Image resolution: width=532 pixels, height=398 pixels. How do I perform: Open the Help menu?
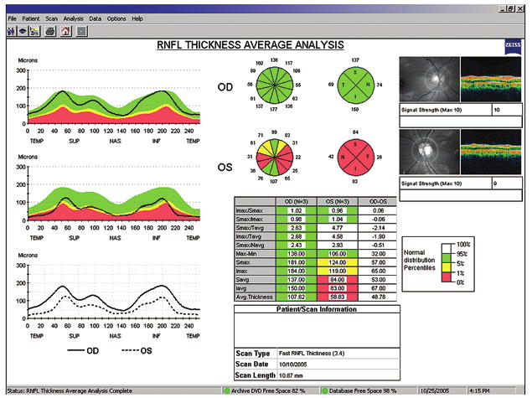pos(137,18)
